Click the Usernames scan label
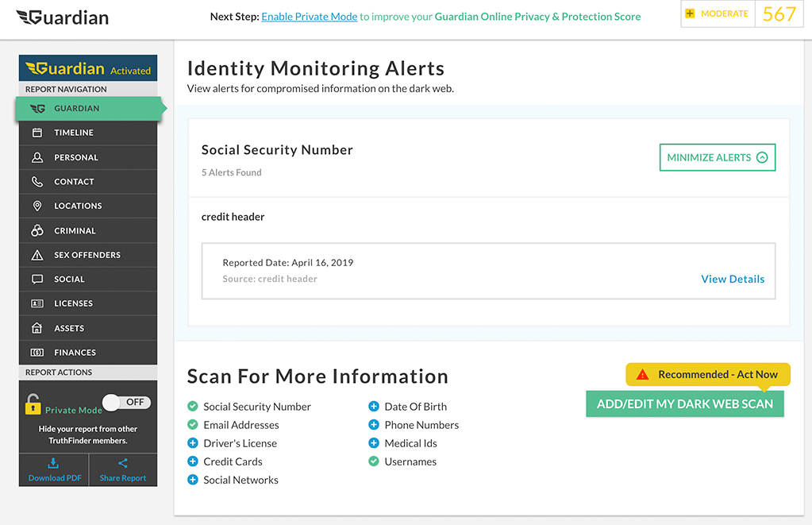The height and width of the screenshot is (525, 812). tap(410, 461)
